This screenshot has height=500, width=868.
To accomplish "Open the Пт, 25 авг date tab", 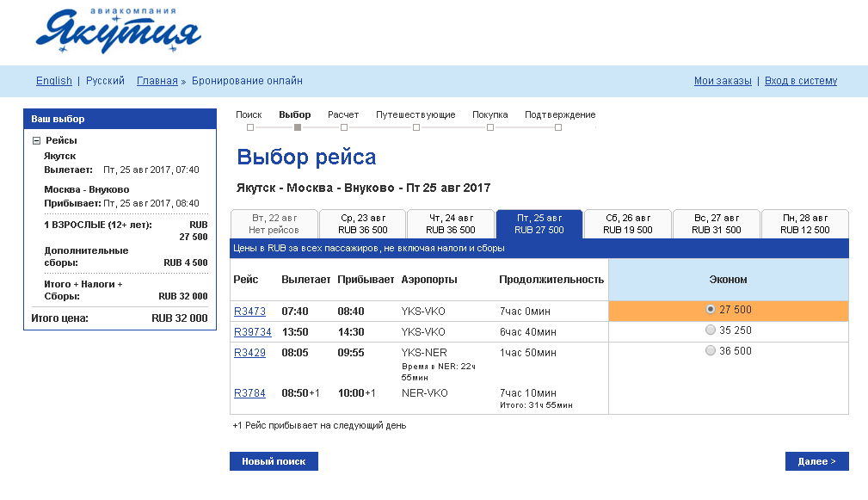I will pos(539,224).
